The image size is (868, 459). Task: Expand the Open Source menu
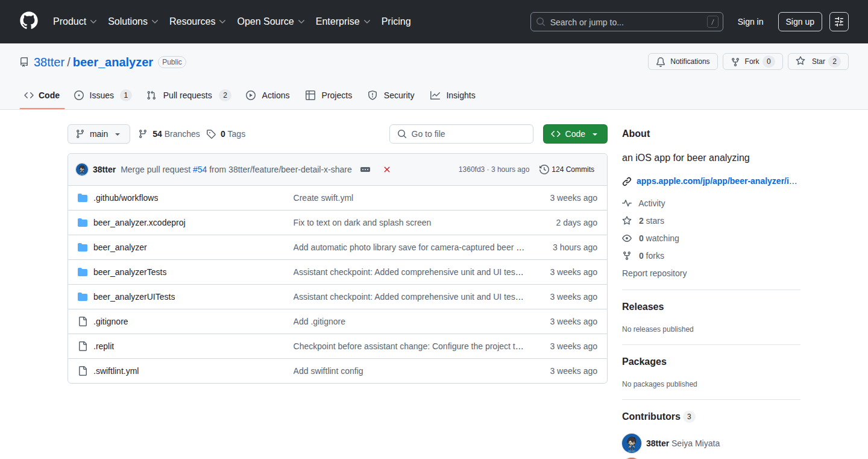click(271, 22)
